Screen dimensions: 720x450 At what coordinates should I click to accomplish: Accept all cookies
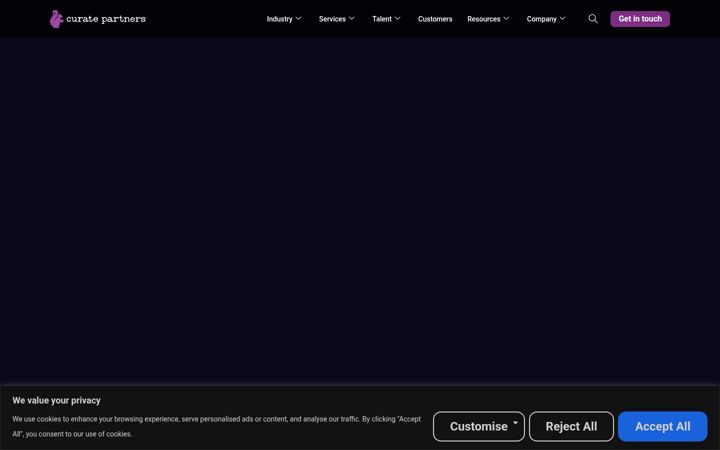pos(662,426)
